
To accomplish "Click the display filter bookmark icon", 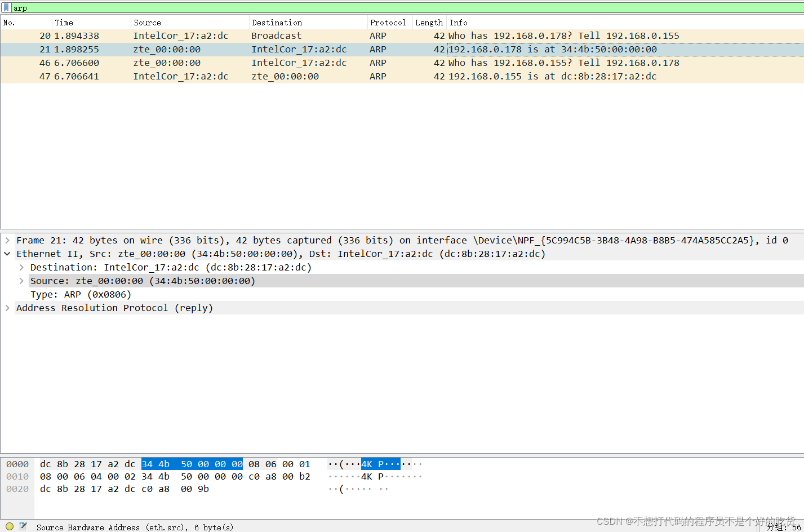I will point(6,8).
